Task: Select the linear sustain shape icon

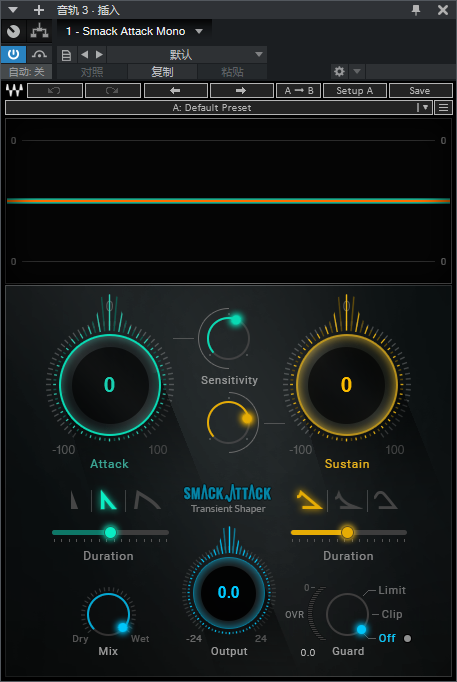Action: (x=309, y=500)
